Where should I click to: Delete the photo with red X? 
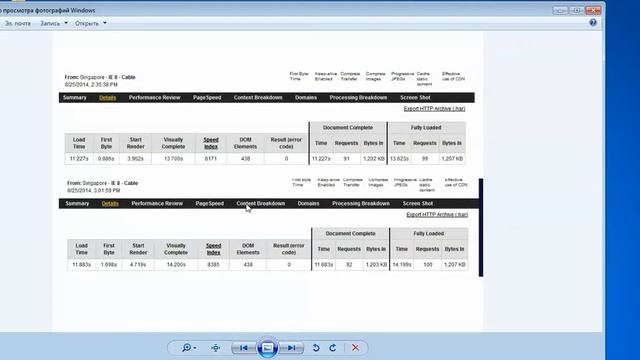[x=356, y=348]
